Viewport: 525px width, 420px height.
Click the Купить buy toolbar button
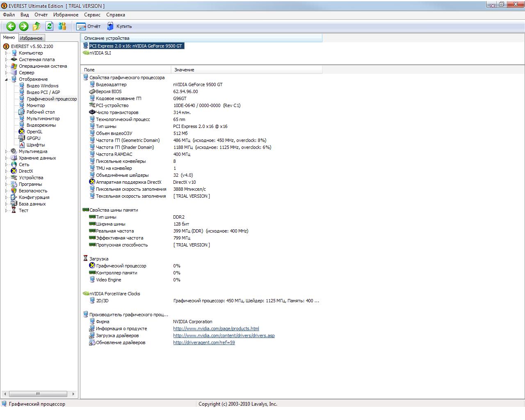(119, 26)
